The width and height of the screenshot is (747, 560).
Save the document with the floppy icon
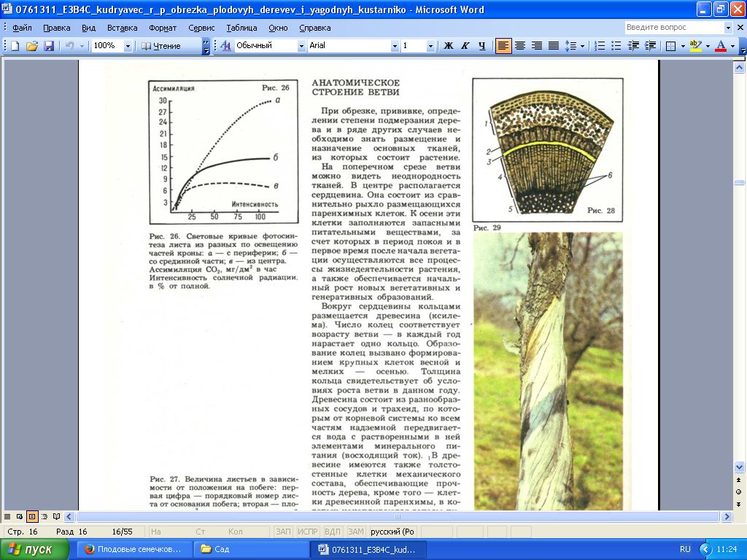49,45
